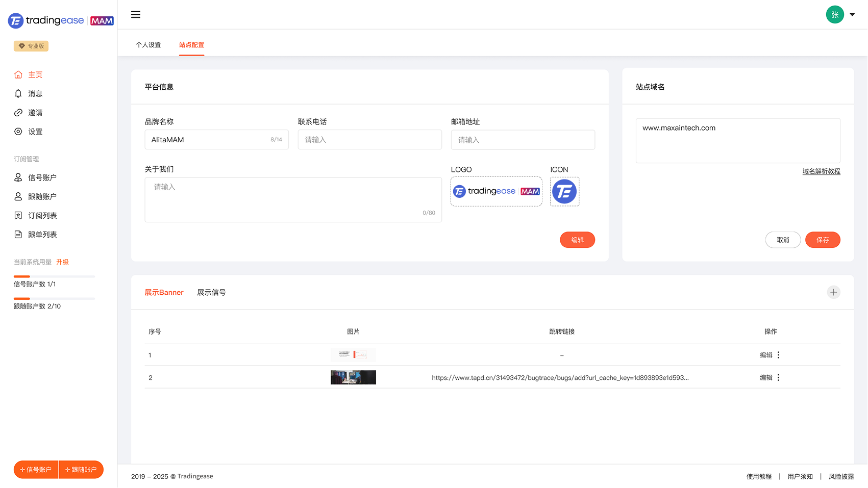Click 保存 to save site domain

[822, 240]
